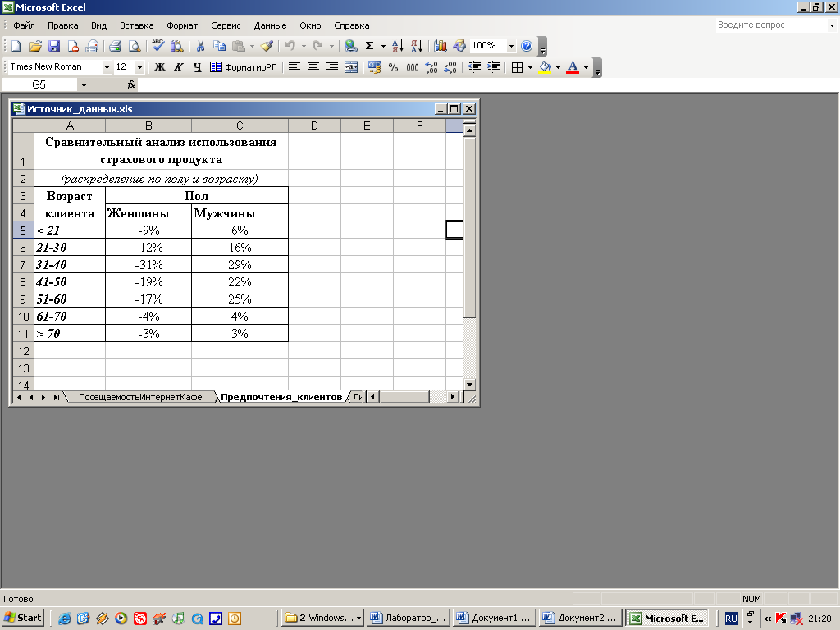This screenshot has width=840, height=630.
Task: Sort ascending with the A-Я icon
Action: pos(398,46)
